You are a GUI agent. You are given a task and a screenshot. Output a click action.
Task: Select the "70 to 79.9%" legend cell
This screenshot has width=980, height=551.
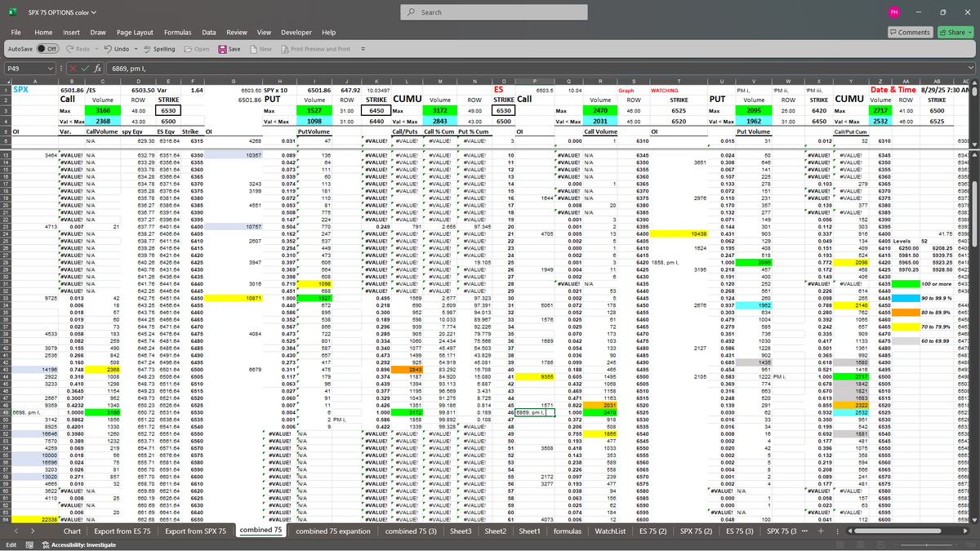click(x=936, y=327)
